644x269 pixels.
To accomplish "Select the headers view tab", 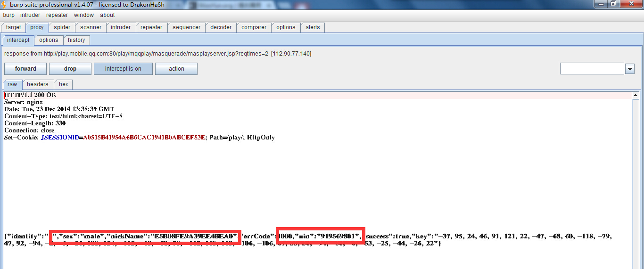I will coord(38,84).
